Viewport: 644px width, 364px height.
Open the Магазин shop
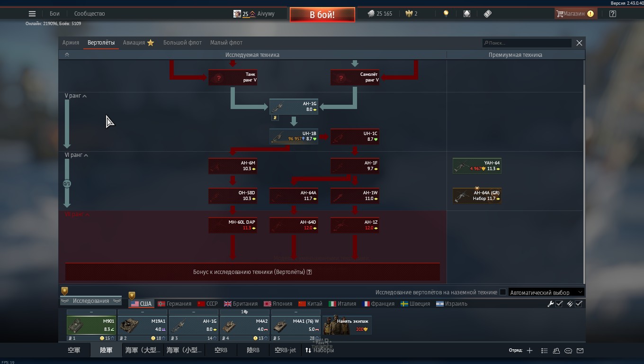point(575,14)
